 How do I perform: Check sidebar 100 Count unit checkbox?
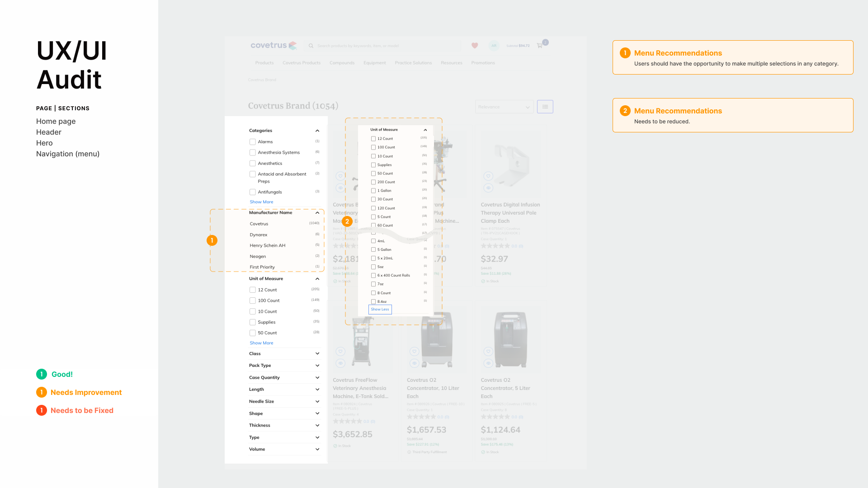click(x=253, y=301)
